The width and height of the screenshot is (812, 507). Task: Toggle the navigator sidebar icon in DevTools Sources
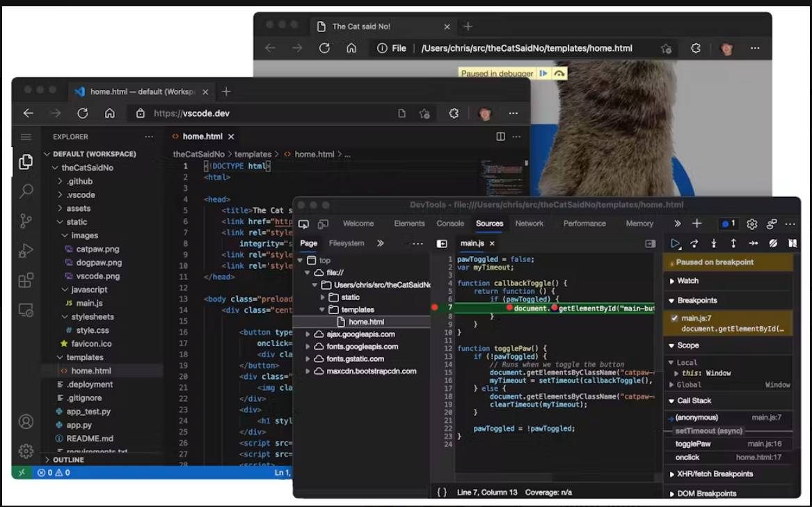[442, 244]
